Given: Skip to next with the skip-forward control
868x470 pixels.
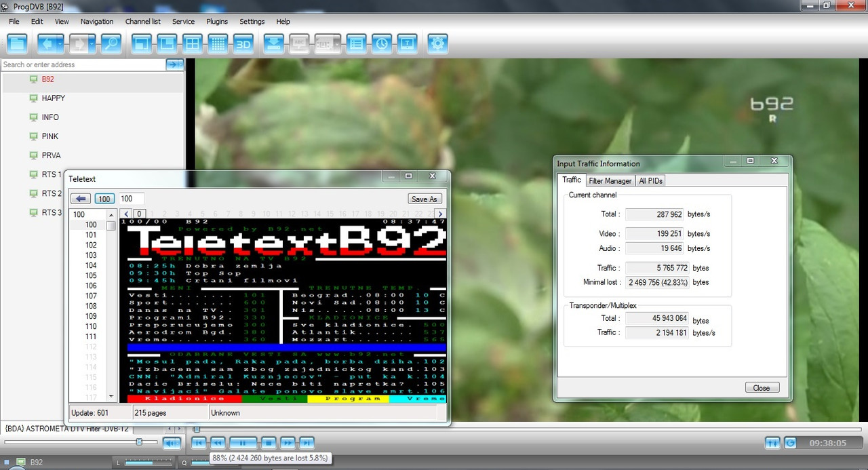Looking at the screenshot, I should (307, 443).
